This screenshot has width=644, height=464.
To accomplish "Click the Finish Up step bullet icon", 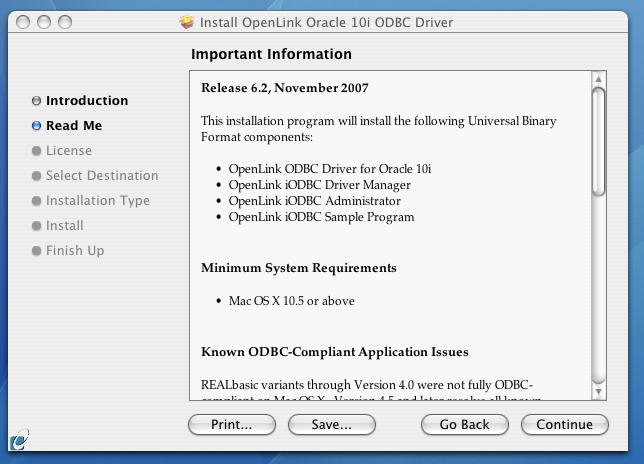I will 37,251.
